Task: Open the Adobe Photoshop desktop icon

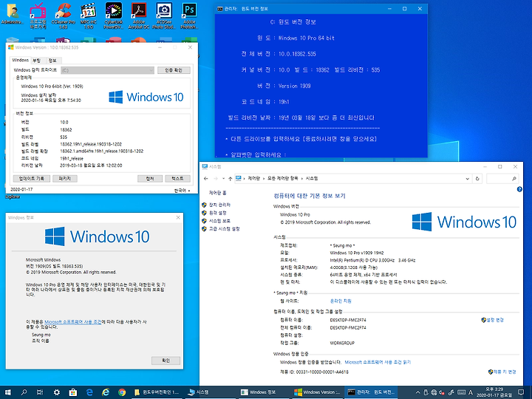Action: click(x=189, y=16)
